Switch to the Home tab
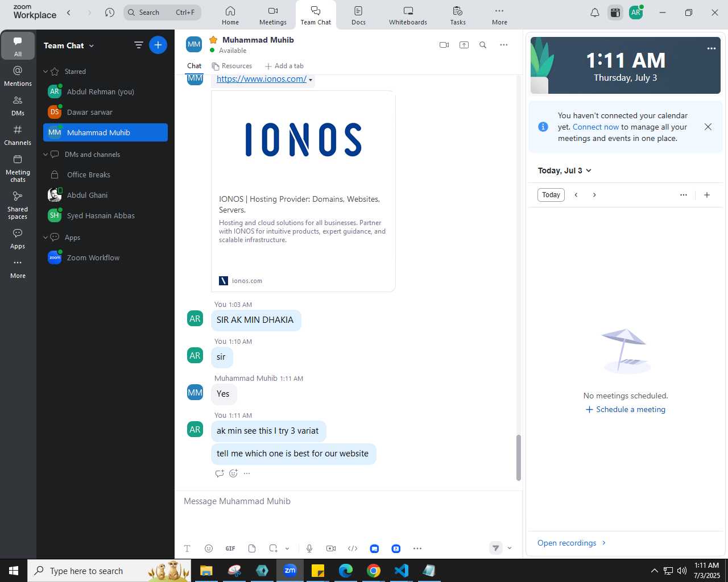Screen dimensions: 728x582 click(230, 15)
